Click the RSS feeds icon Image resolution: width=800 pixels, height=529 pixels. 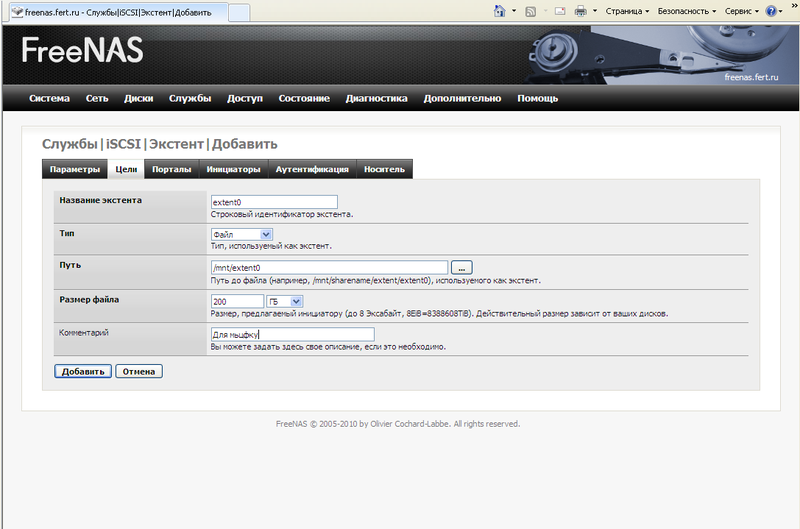pos(531,11)
